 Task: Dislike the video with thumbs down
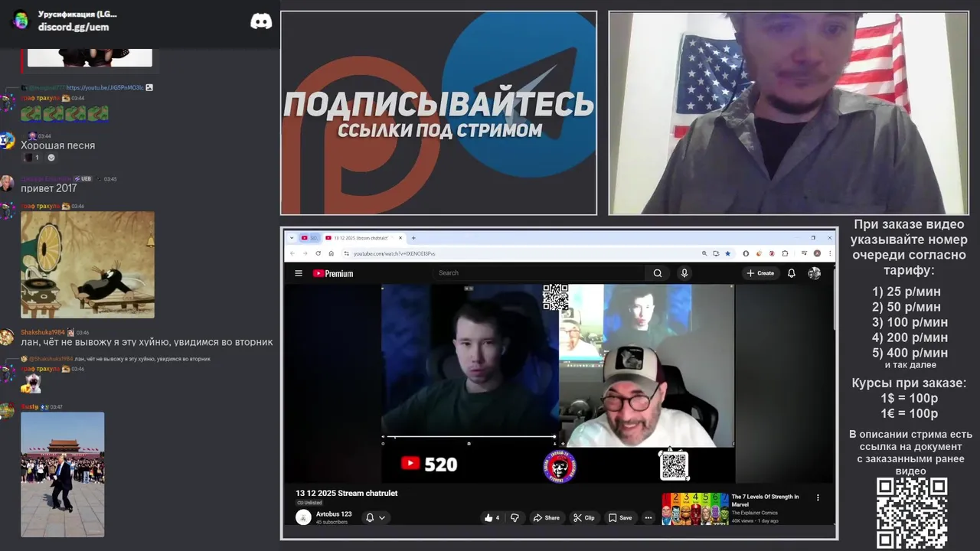[514, 518]
